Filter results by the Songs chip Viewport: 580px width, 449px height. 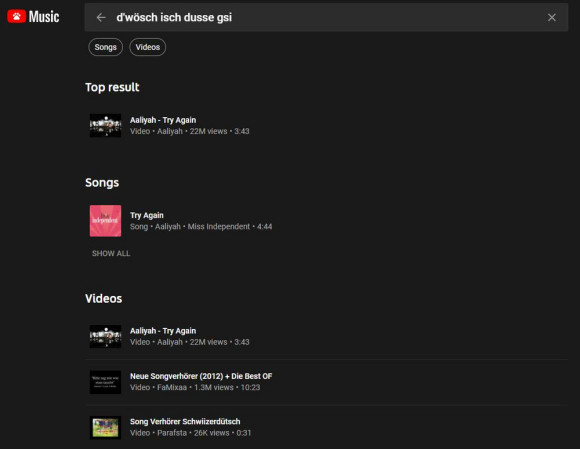(105, 47)
